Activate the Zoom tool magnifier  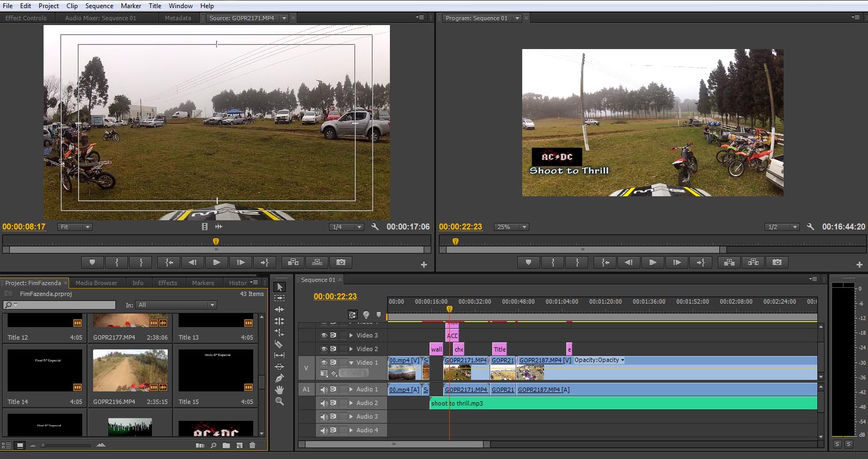(279, 401)
